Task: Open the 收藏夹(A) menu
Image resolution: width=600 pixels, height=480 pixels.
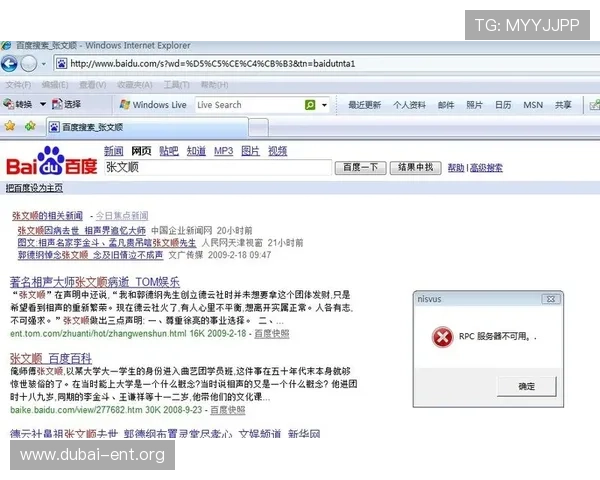Action: [x=134, y=85]
